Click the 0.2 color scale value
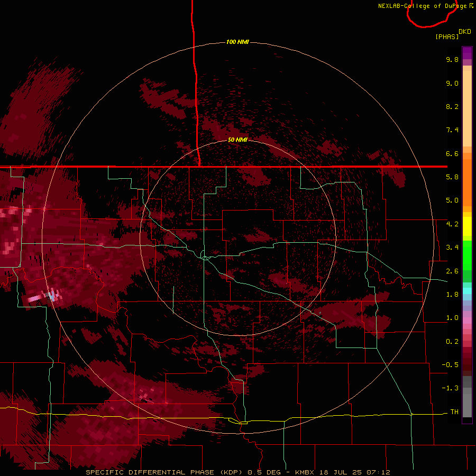This screenshot has height=476, width=476. click(x=452, y=342)
